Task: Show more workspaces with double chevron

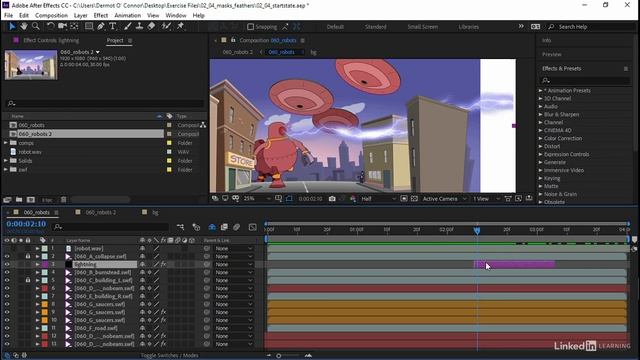Action: coord(521,26)
